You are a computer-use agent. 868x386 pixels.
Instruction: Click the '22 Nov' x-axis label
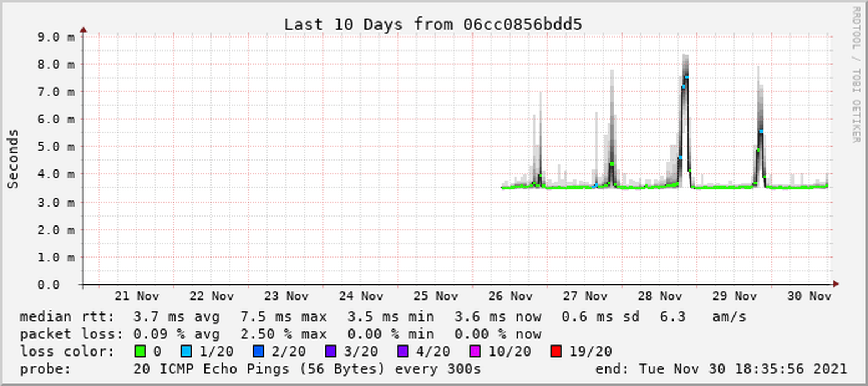click(x=212, y=296)
